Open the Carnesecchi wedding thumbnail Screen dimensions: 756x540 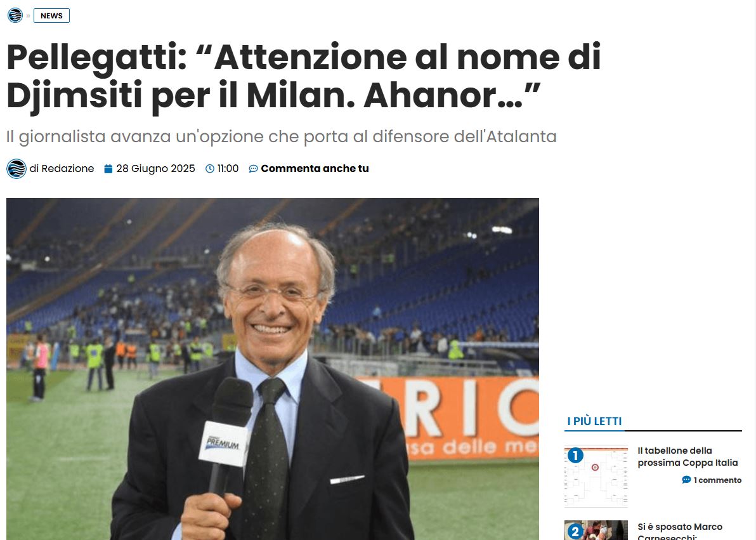(596, 530)
